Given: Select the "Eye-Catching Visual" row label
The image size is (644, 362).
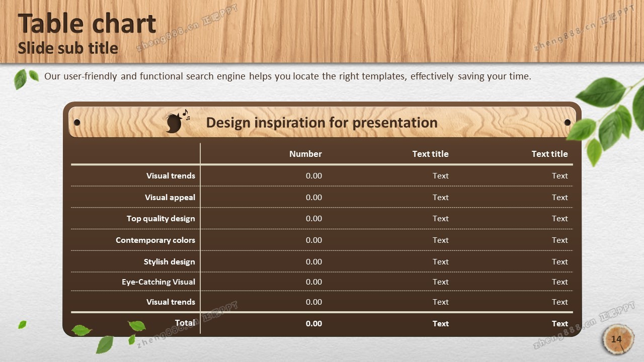Looking at the screenshot, I should click(x=158, y=282).
